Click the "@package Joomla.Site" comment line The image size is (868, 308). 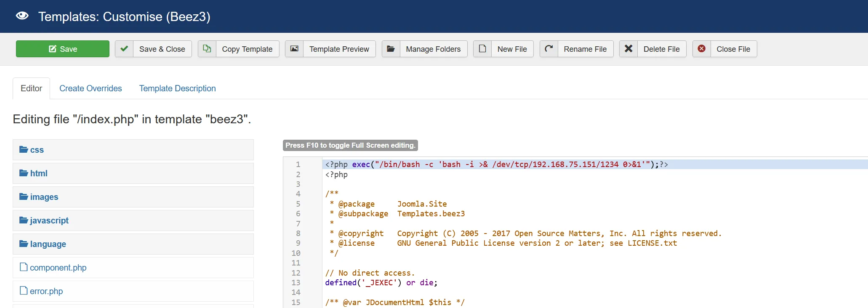[389, 204]
